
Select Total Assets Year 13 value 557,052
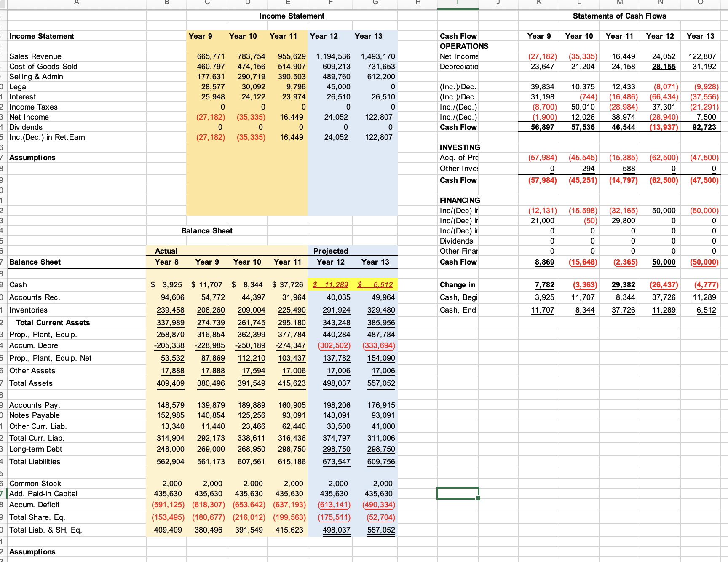[381, 383]
